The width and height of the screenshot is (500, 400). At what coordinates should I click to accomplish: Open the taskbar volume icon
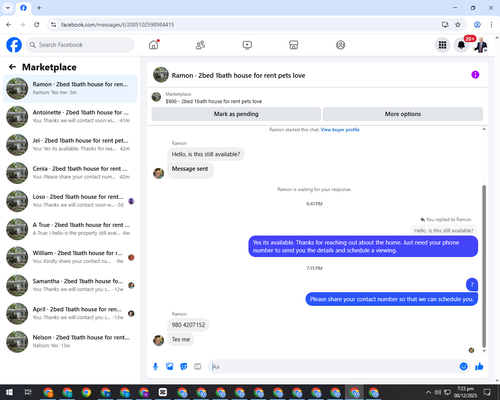pos(438,392)
